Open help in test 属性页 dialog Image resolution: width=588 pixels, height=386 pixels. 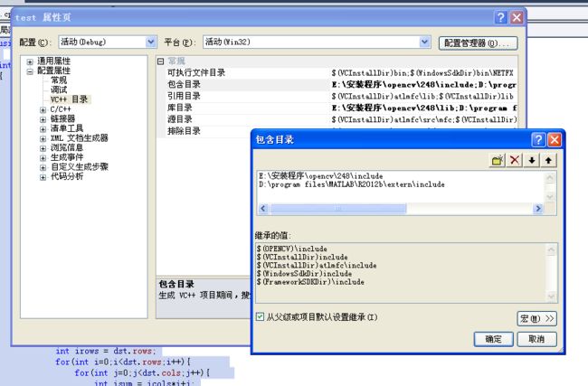click(x=500, y=17)
